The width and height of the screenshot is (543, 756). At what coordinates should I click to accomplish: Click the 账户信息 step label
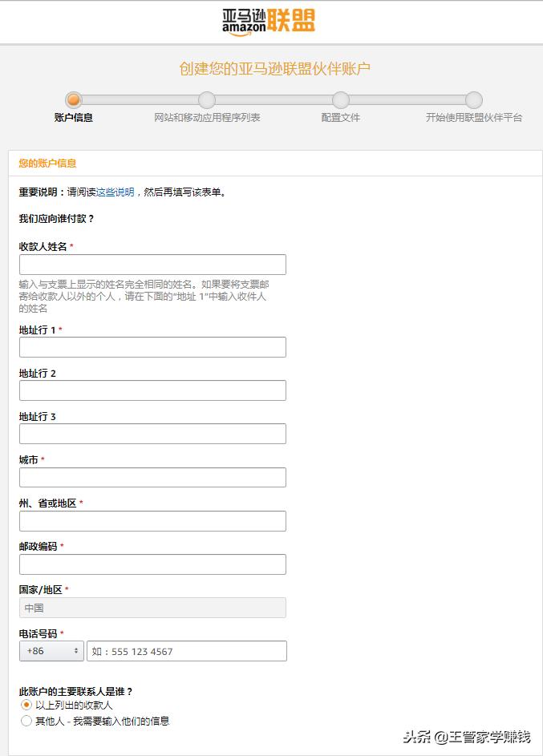point(73,117)
